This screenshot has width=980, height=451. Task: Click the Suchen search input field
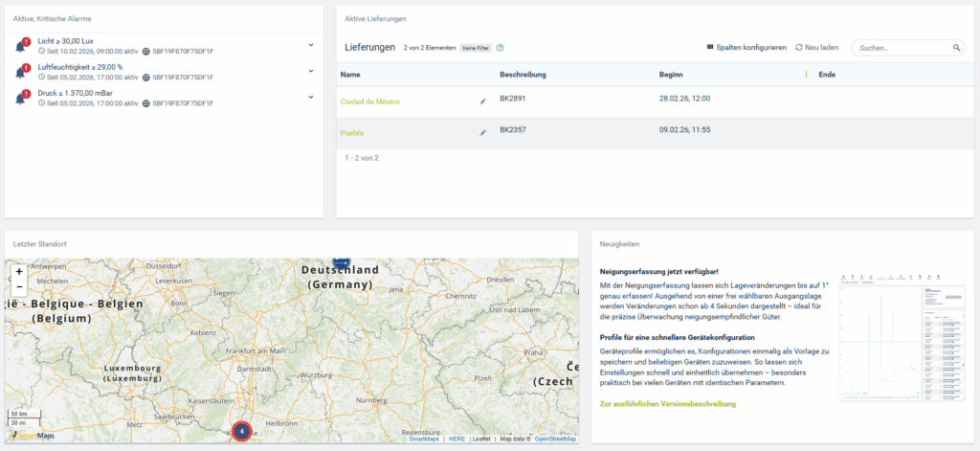[900, 47]
